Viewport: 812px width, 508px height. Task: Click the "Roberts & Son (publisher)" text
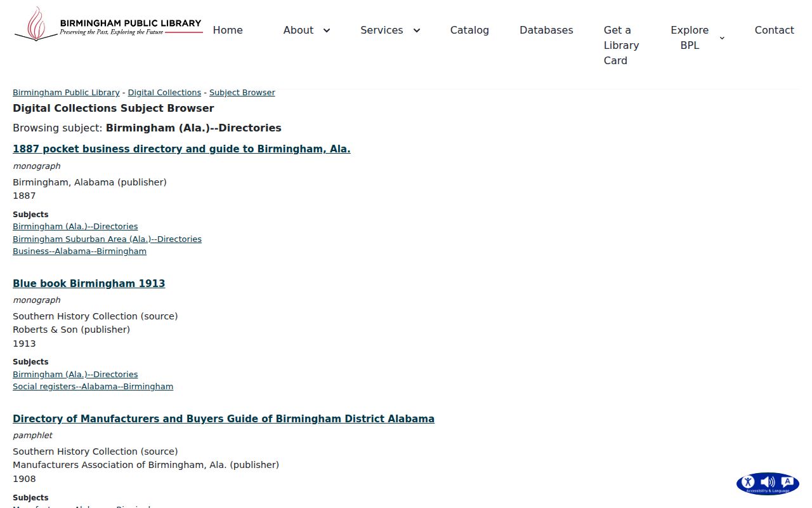[x=71, y=330]
